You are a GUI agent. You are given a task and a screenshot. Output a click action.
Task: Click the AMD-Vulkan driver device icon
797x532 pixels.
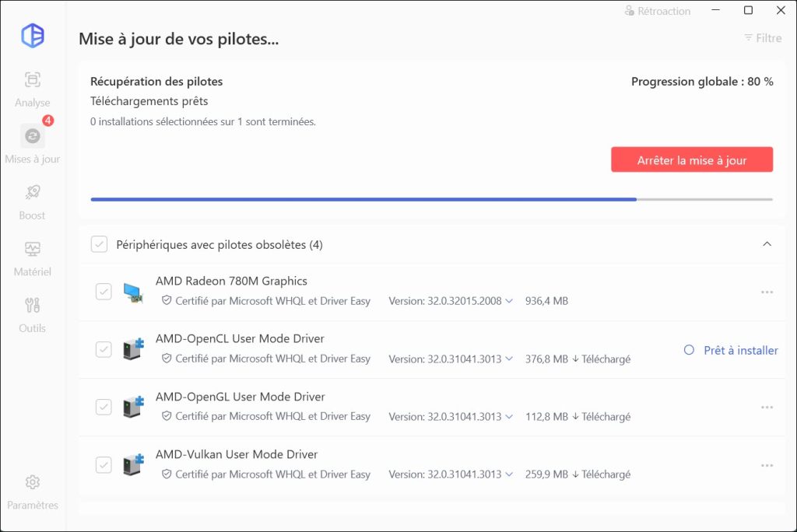pos(134,465)
